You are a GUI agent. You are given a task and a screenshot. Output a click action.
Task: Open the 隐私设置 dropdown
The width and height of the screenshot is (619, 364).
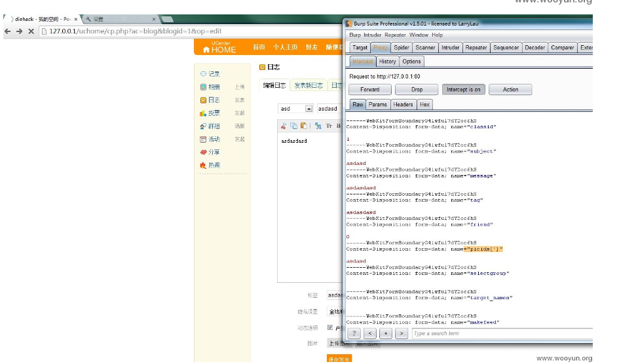(x=335, y=312)
